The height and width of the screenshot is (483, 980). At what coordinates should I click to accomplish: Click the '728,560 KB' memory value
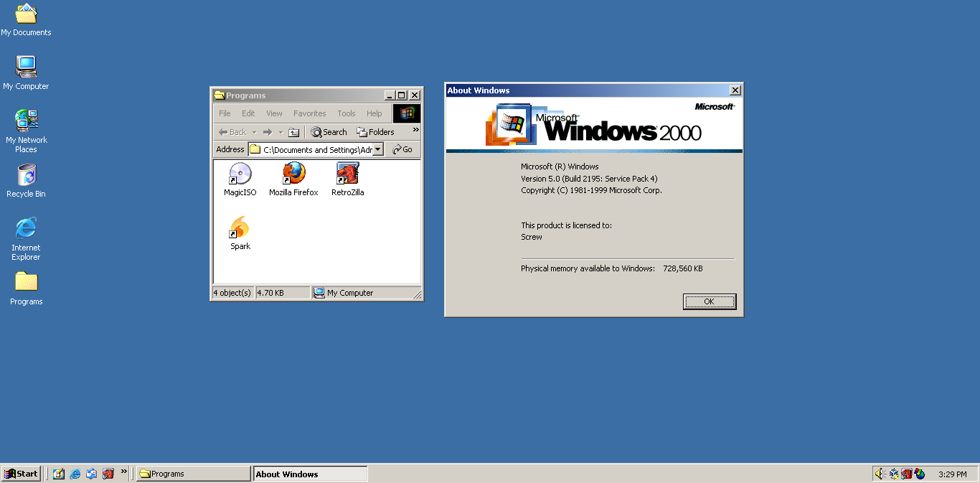[683, 268]
